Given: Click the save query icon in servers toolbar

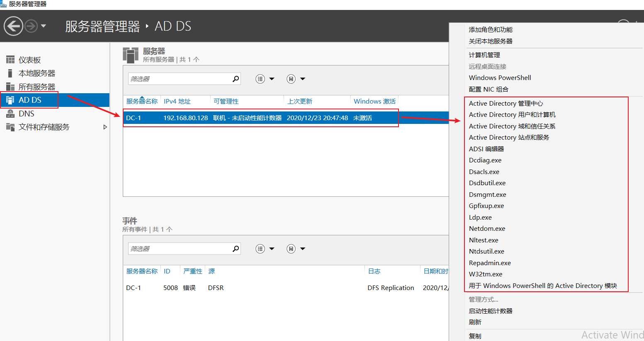Looking at the screenshot, I should 291,79.
